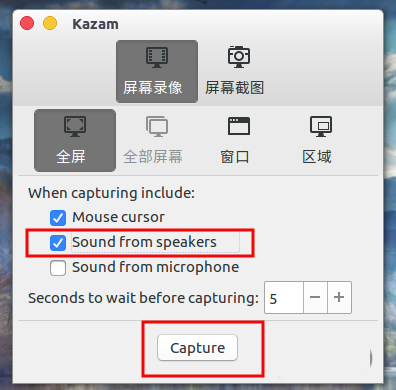396x390 pixels.
Task: Enable Sound from microphone checkbox
Action: click(58, 268)
